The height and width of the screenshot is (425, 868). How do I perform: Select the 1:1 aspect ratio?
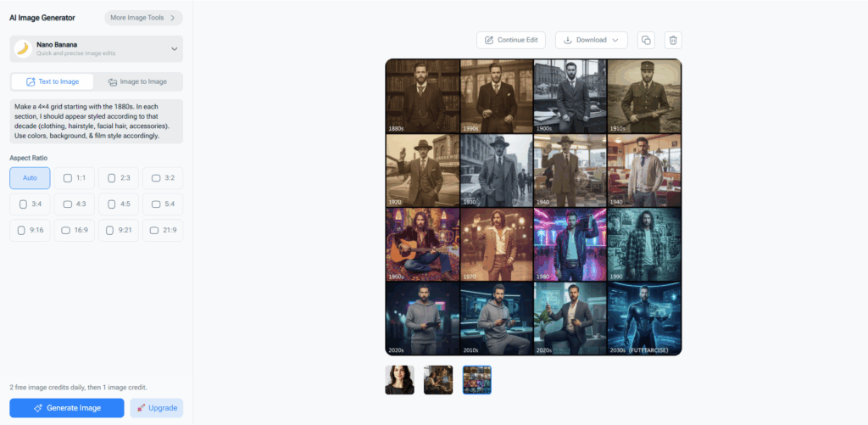tap(75, 178)
